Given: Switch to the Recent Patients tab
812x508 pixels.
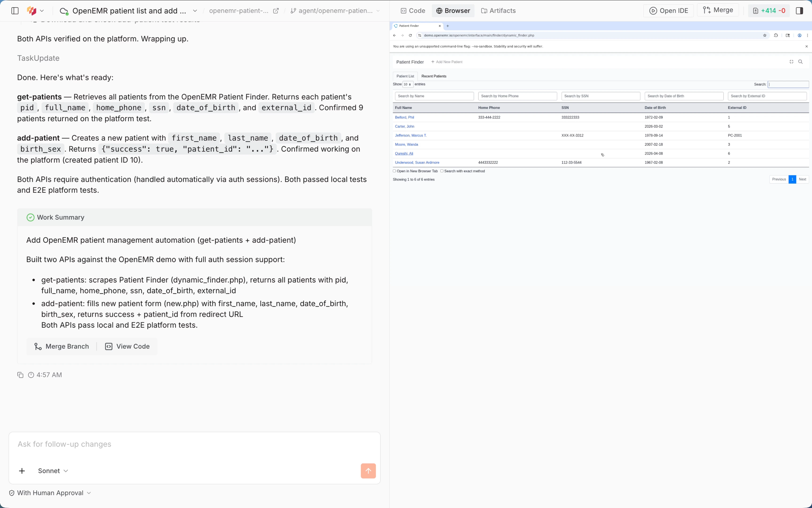Looking at the screenshot, I should [x=434, y=76].
